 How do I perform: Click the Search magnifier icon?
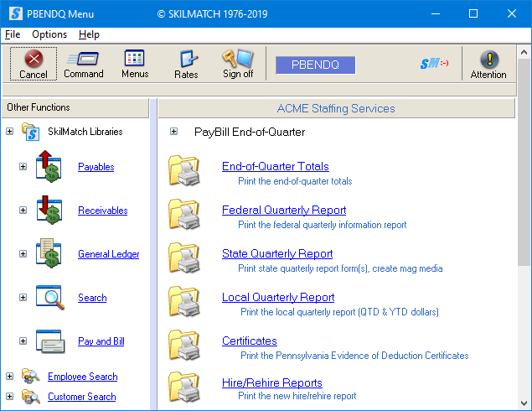(x=50, y=297)
